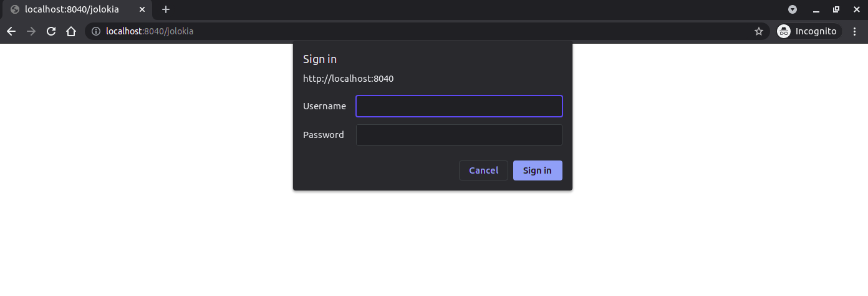This screenshot has height=296, width=868.
Task: View site information icon in address bar
Action: [x=96, y=31]
